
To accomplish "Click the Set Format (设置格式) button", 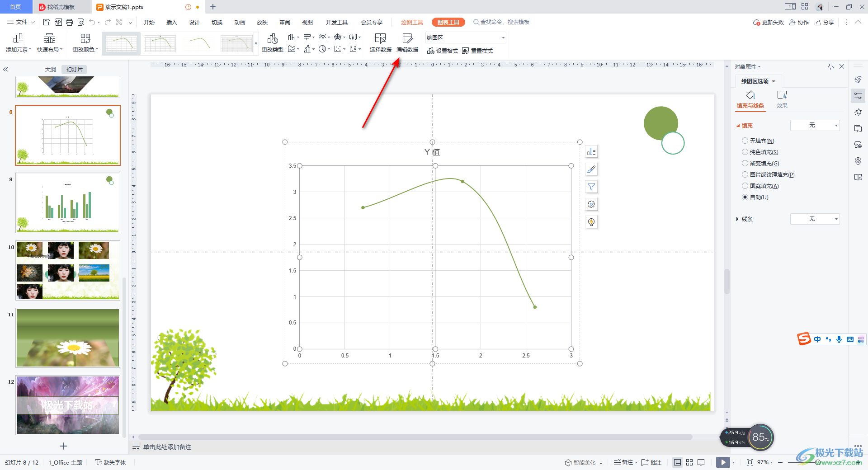I will tap(443, 51).
